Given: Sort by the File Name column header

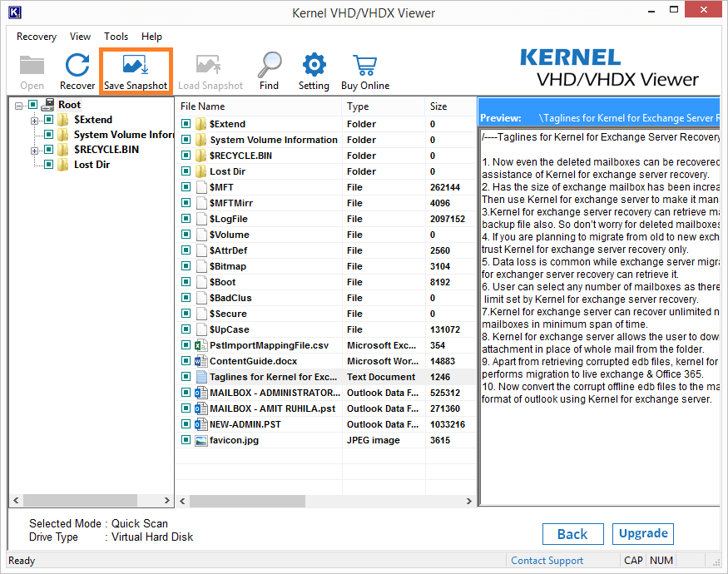Looking at the screenshot, I should pyautogui.click(x=259, y=106).
